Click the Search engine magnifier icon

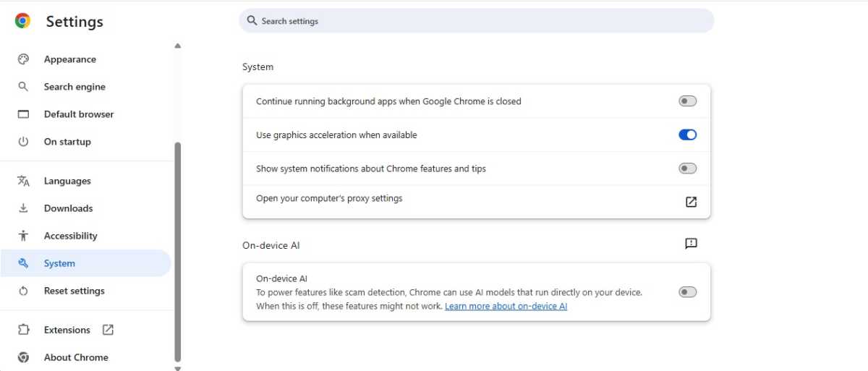point(23,87)
